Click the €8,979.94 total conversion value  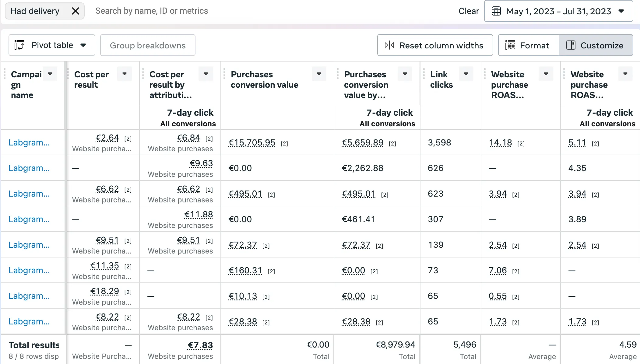tap(395, 345)
